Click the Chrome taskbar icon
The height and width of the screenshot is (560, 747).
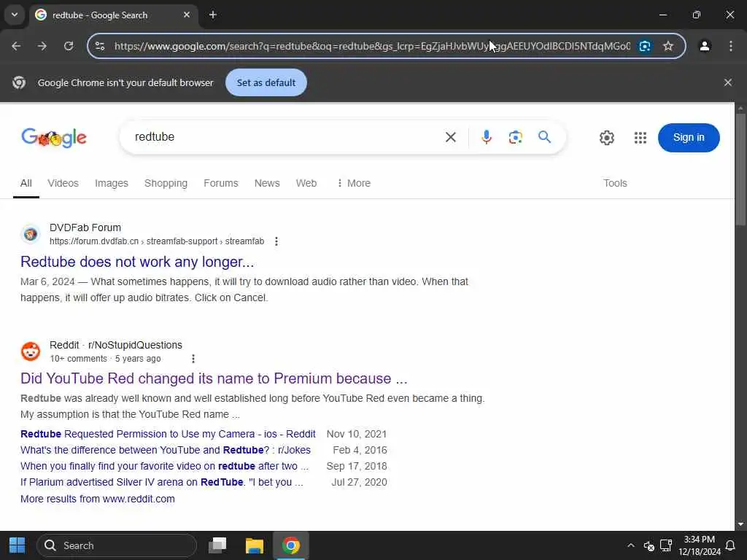(291, 545)
